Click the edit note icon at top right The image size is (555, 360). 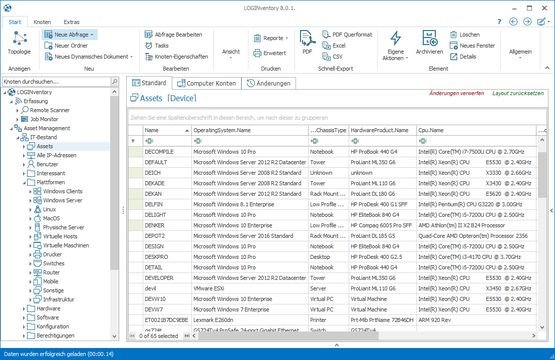click(x=541, y=22)
